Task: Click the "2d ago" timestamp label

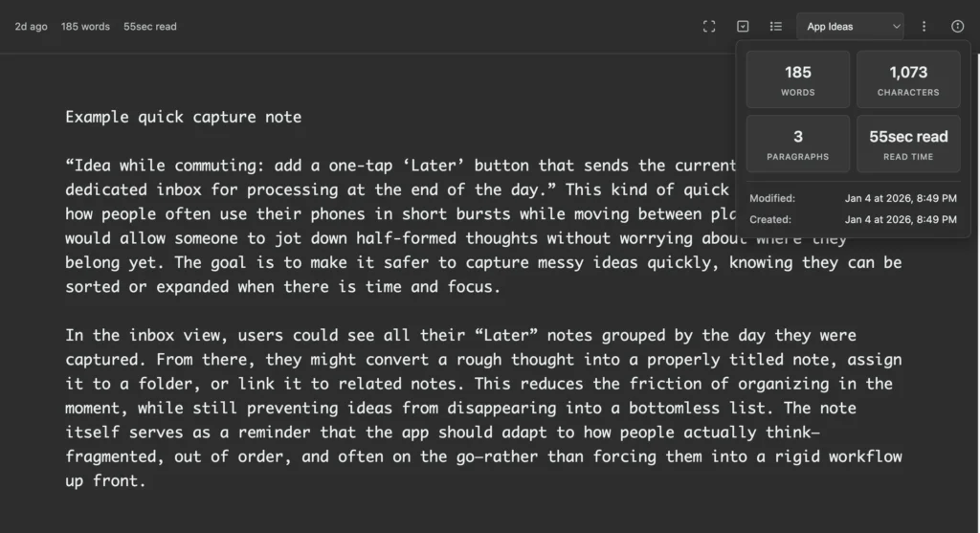Action: (31, 27)
